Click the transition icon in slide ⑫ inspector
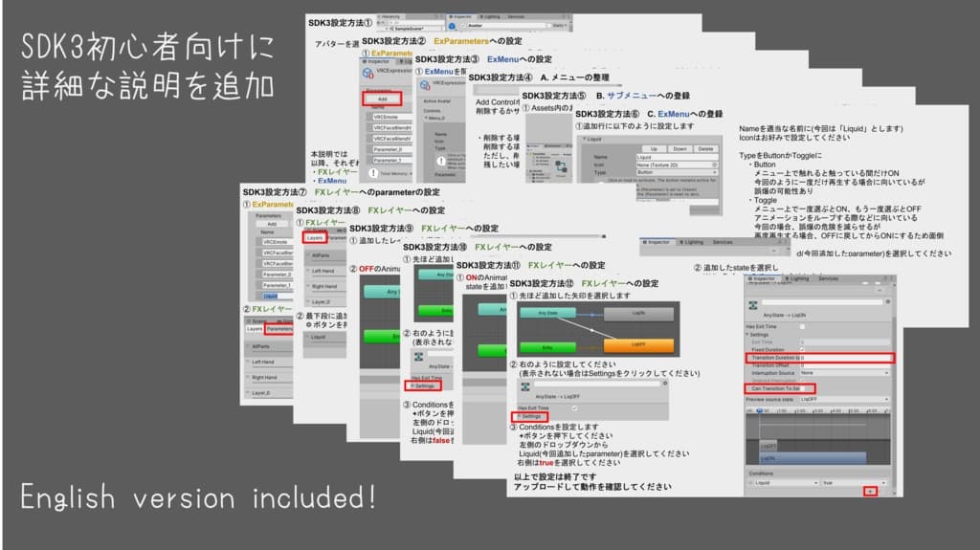The image size is (980, 550). tap(525, 387)
